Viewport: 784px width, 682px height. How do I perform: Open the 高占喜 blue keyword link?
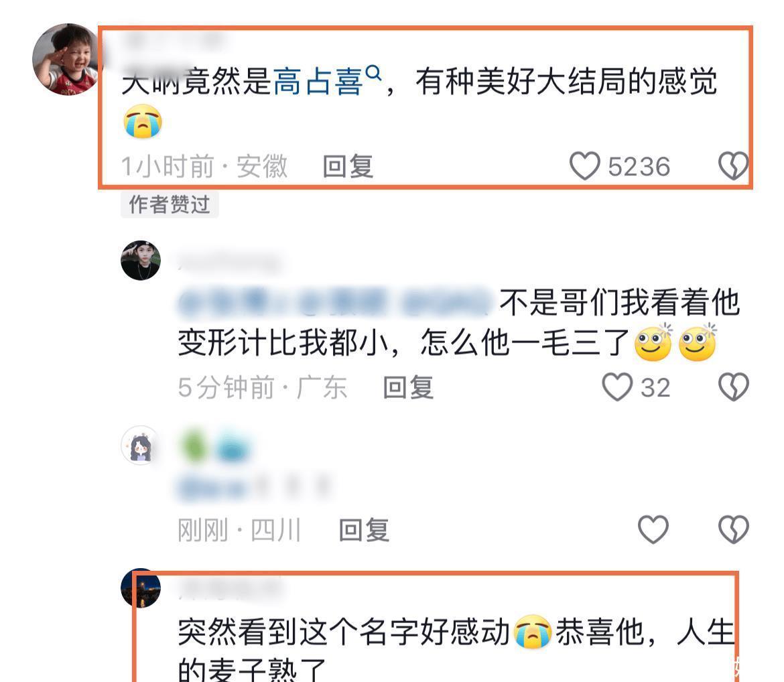click(x=318, y=82)
